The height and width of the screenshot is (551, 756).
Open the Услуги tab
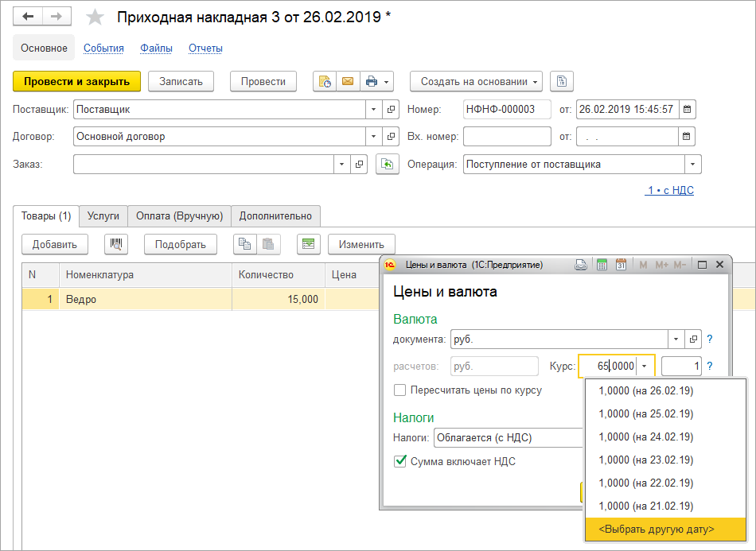coord(103,215)
